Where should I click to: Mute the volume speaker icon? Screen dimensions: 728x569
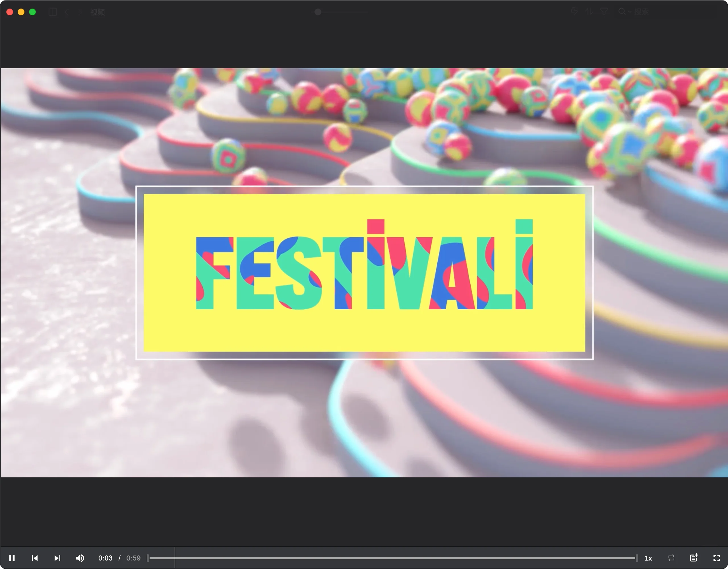click(80, 558)
